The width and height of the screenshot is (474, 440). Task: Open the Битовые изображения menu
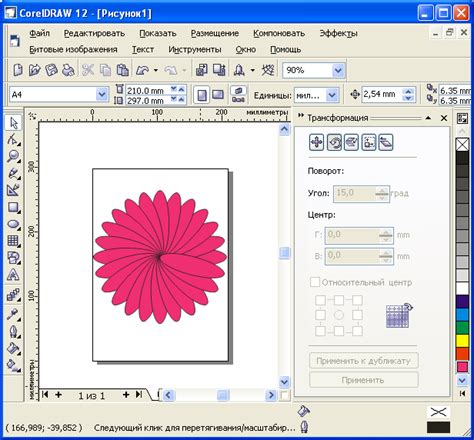point(73,49)
